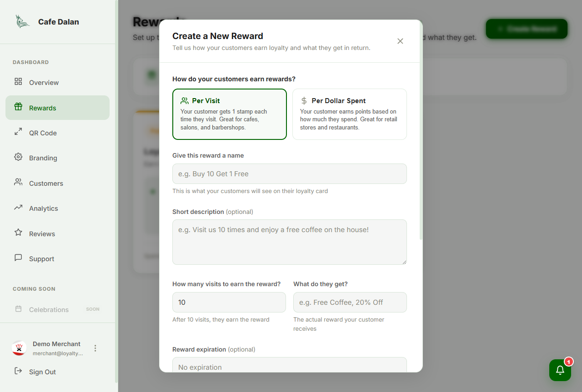Go to the Customers menu item
The image size is (582, 392).
click(46, 184)
